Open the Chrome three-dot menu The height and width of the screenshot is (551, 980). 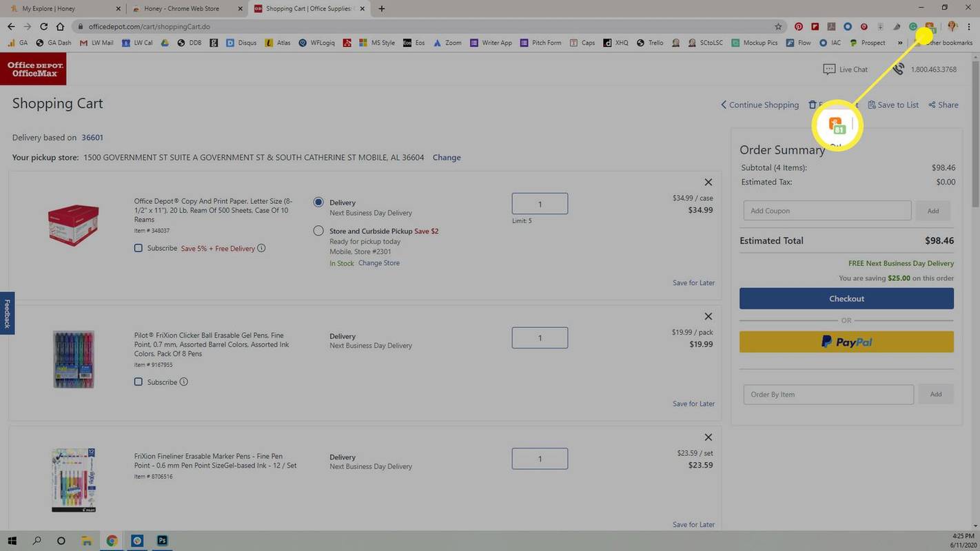click(969, 27)
